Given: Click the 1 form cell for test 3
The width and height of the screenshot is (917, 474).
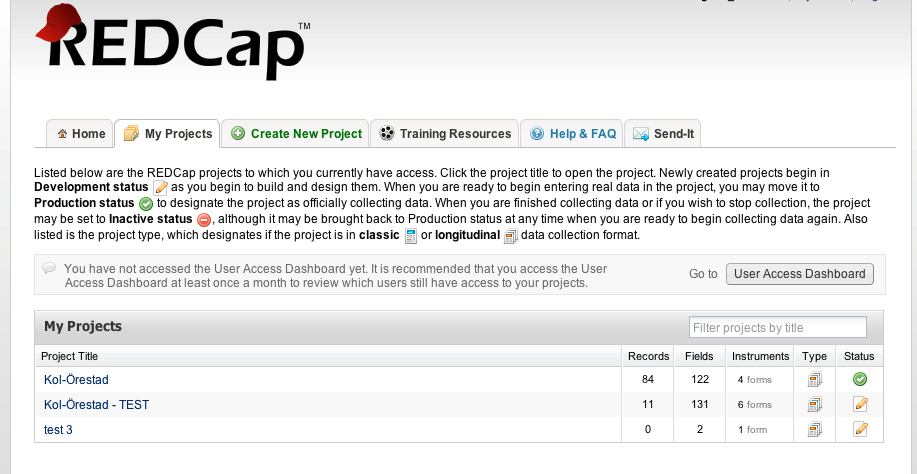Looking at the screenshot, I should [760, 430].
